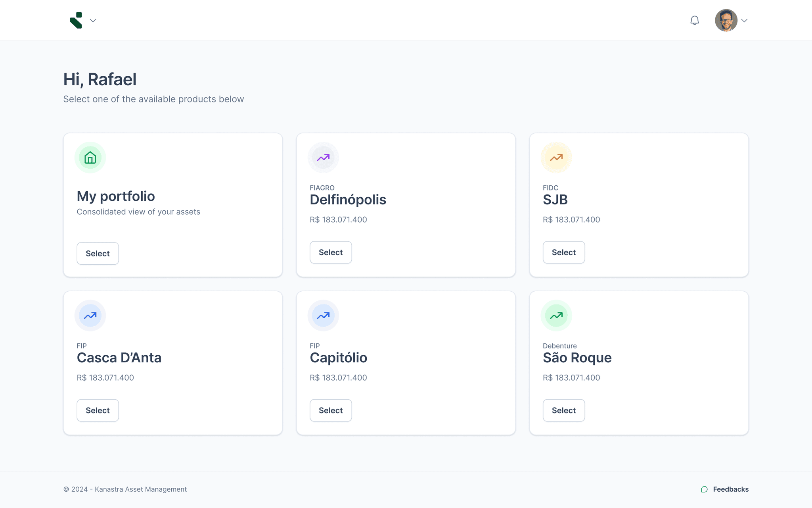The image size is (812, 508).
Task: Select the FIAGRO Delfinópolis product
Action: 330,252
